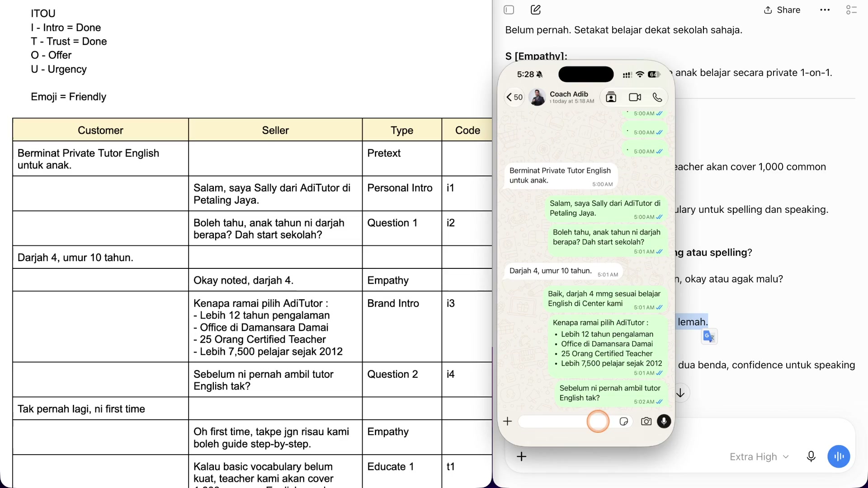Jump to latest with the down arrow
The image size is (868, 488).
(680, 393)
